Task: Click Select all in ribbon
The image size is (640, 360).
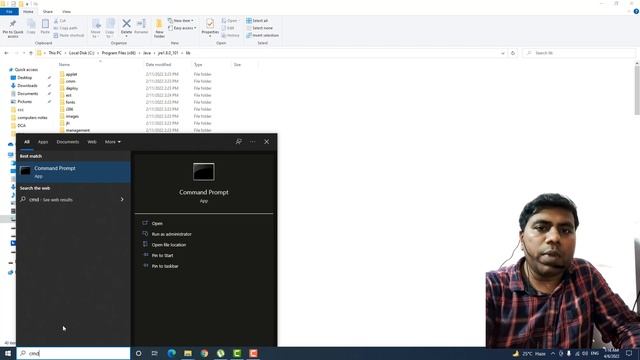Action: 257,20
